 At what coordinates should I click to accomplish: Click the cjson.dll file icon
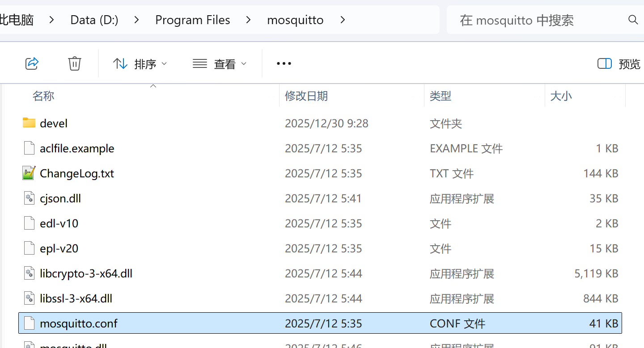29,198
